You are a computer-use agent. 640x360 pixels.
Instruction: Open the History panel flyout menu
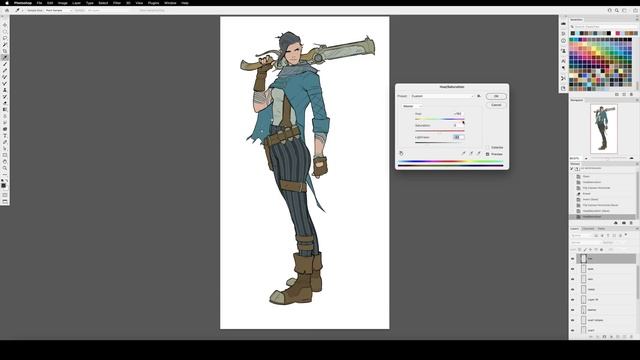[x=637, y=164]
